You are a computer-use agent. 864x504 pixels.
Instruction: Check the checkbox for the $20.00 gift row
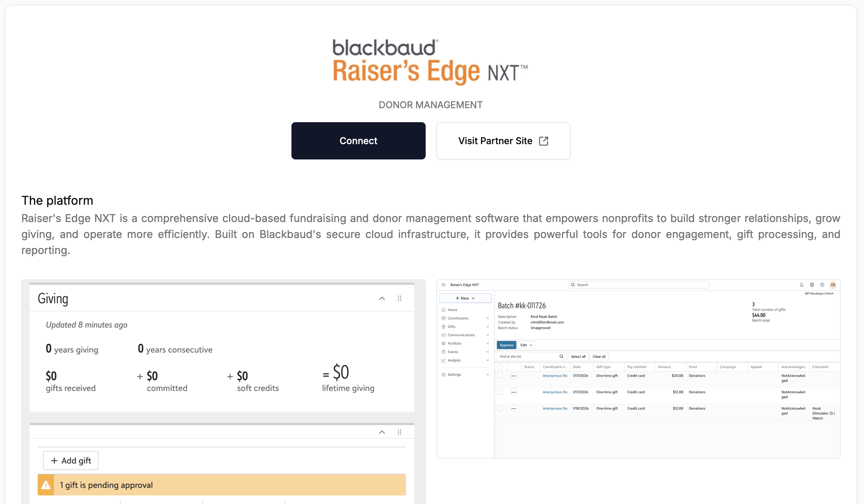click(500, 376)
